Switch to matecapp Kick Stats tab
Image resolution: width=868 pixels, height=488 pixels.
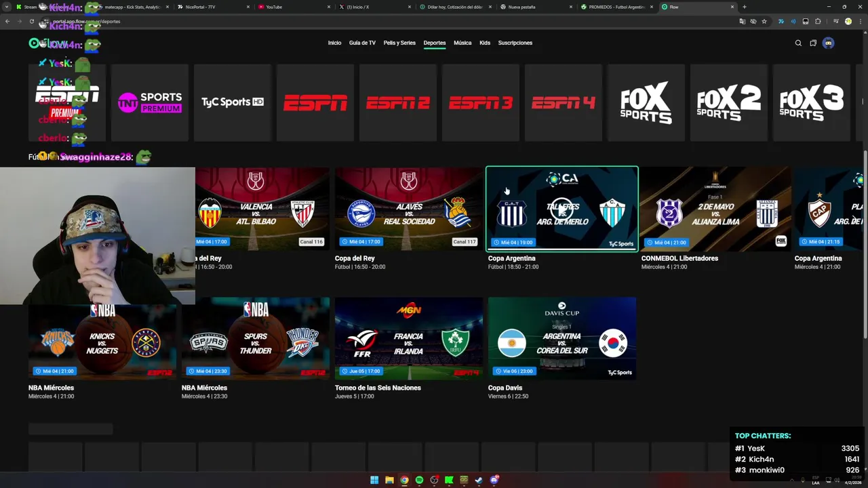[x=132, y=7]
